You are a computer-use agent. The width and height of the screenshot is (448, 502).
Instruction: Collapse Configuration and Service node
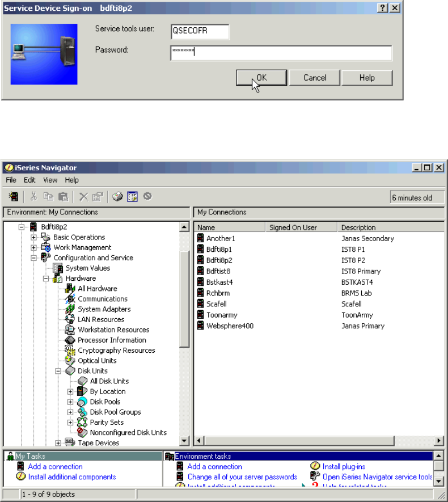point(33,258)
